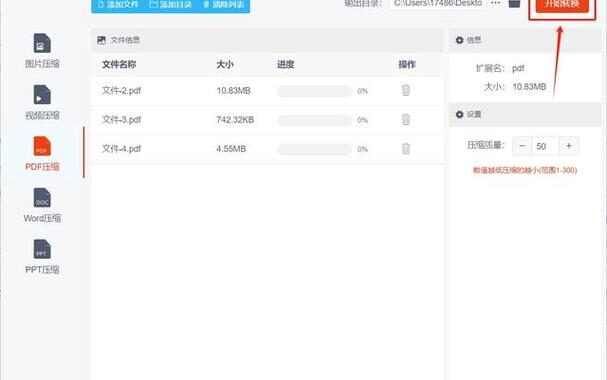Screen dimensions: 607x380
Task: Click the progress bar of 文件-2.pdf
Action: [x=315, y=91]
